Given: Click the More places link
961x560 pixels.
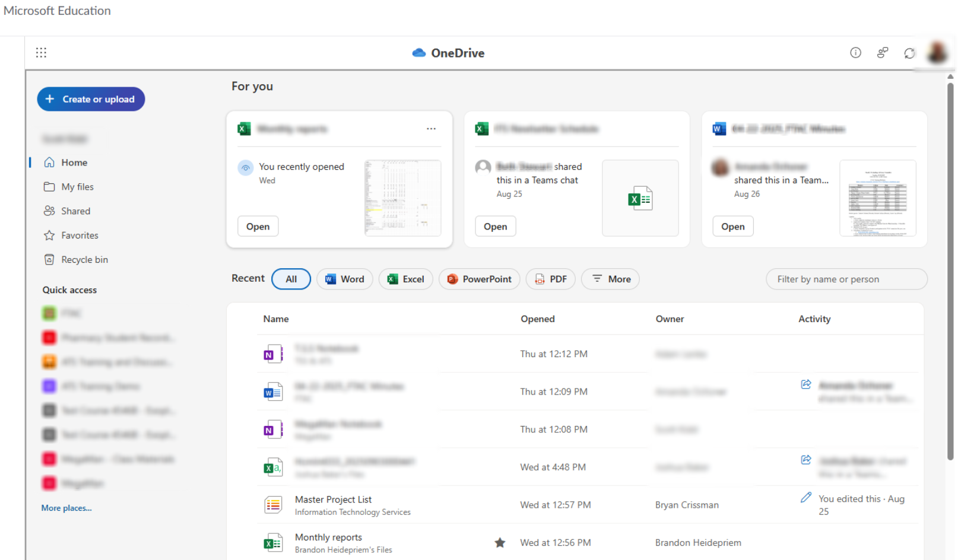Looking at the screenshot, I should [66, 508].
